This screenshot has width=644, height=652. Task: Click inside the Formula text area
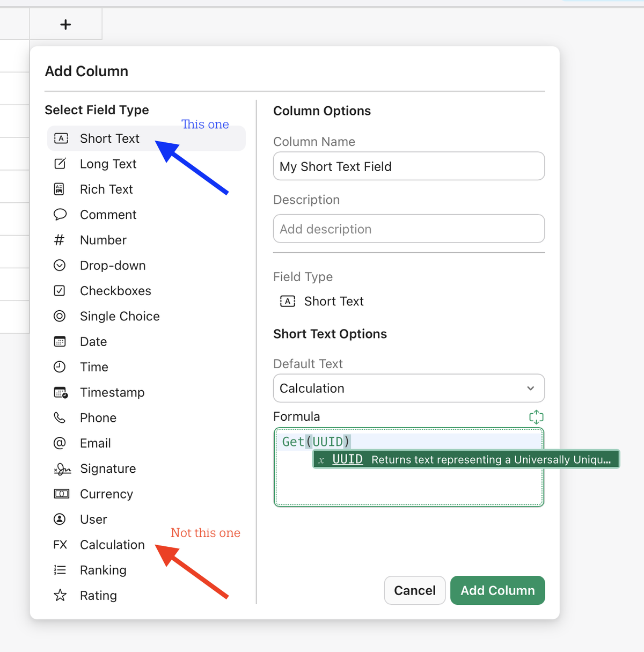coord(409,467)
